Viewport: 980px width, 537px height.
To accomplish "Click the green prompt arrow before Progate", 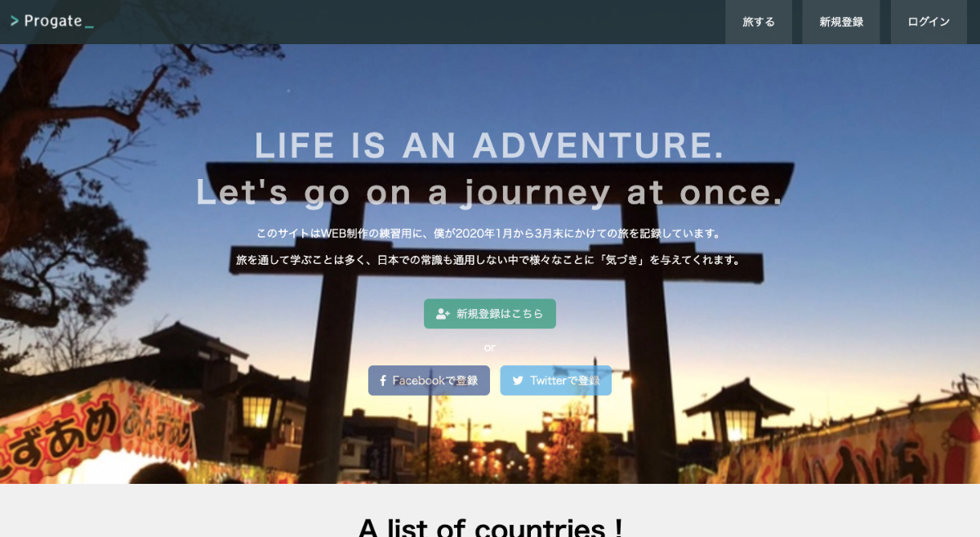I will (15, 21).
